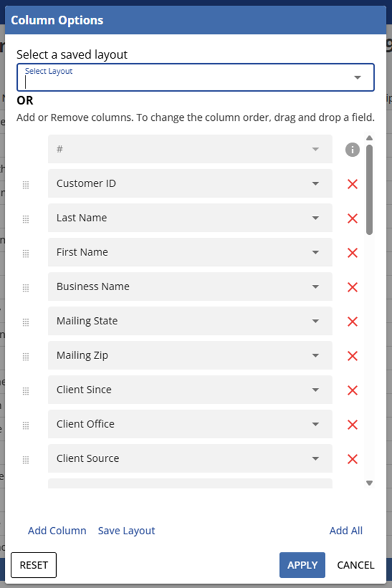Open the Select Layout dropdown
392x588 pixels.
click(357, 77)
